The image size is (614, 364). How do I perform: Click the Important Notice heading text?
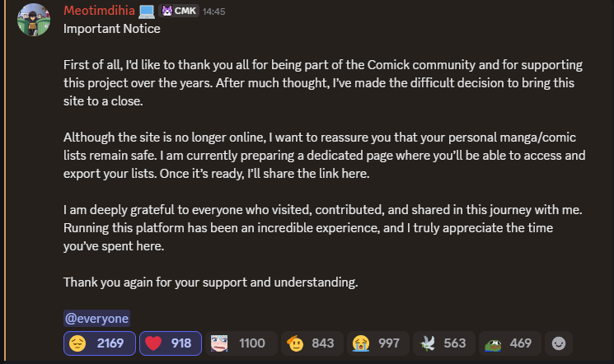click(x=112, y=29)
